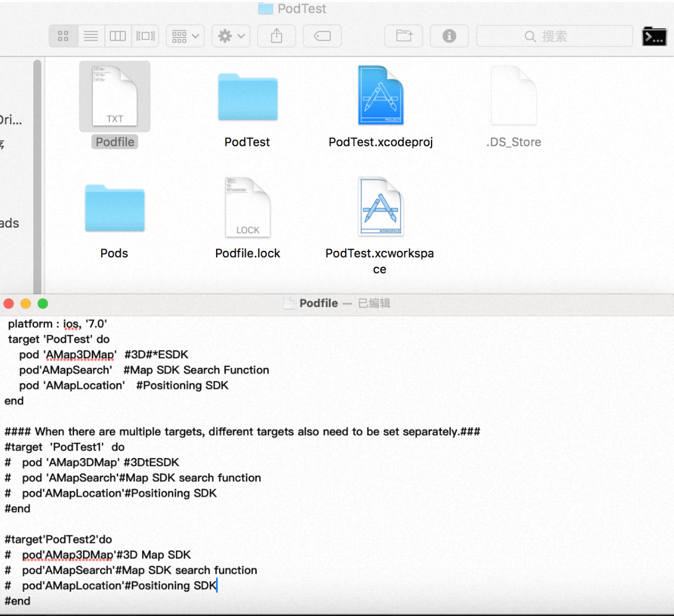Screen dimensions: 674x616
Task: Switch Finder to column view
Action: (x=118, y=36)
